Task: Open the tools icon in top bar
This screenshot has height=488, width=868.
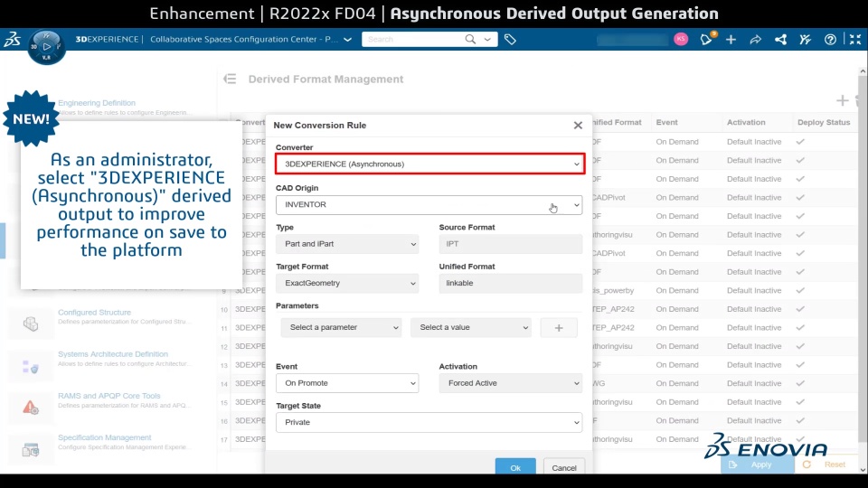Action: (806, 39)
